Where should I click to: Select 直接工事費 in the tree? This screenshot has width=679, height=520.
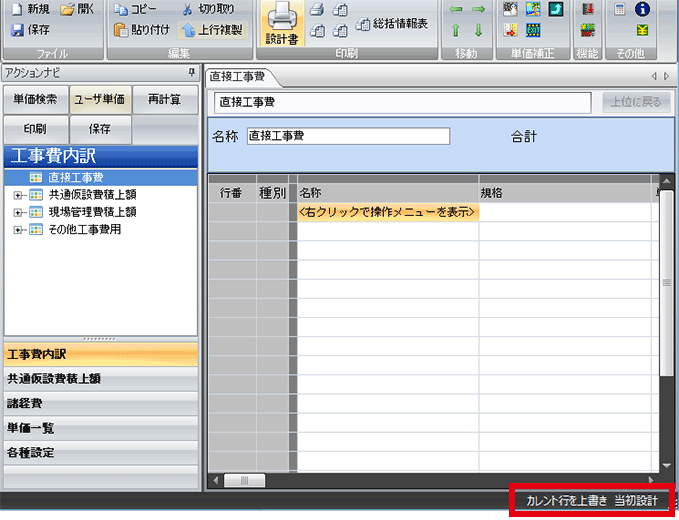click(76, 178)
